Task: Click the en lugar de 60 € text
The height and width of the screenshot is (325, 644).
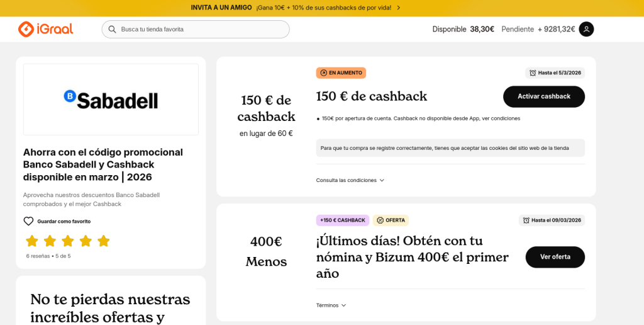Action: (266, 134)
